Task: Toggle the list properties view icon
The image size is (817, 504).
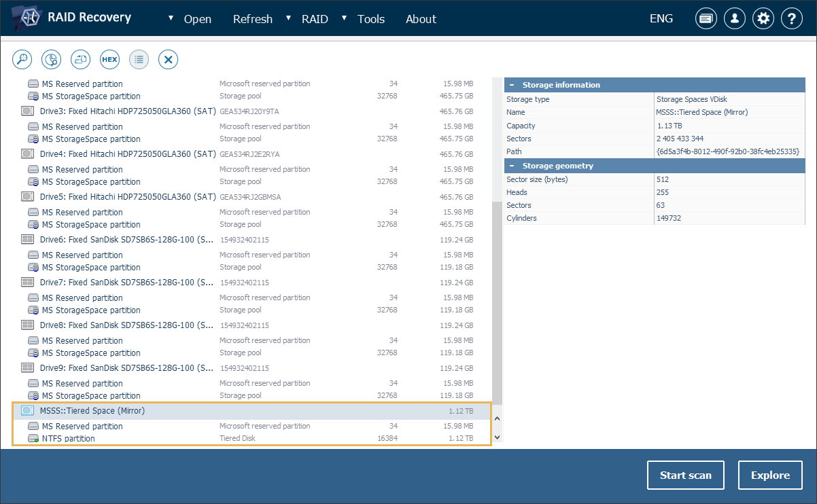Action: pos(139,60)
